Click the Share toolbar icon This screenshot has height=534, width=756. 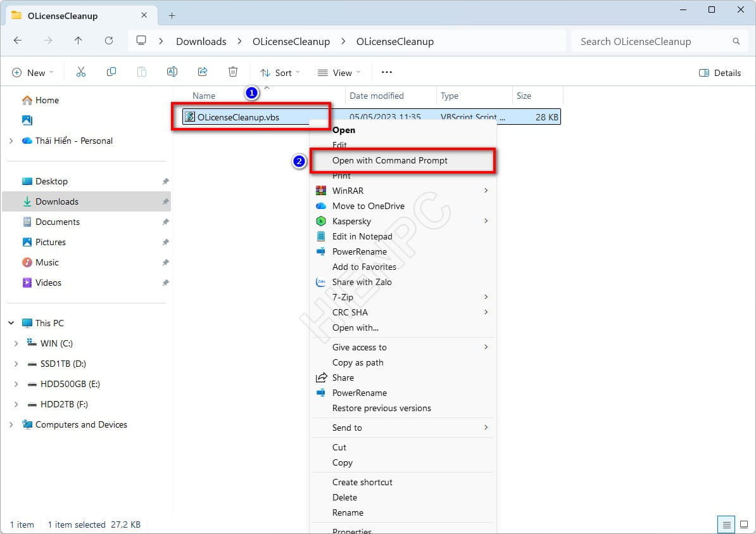tap(203, 72)
